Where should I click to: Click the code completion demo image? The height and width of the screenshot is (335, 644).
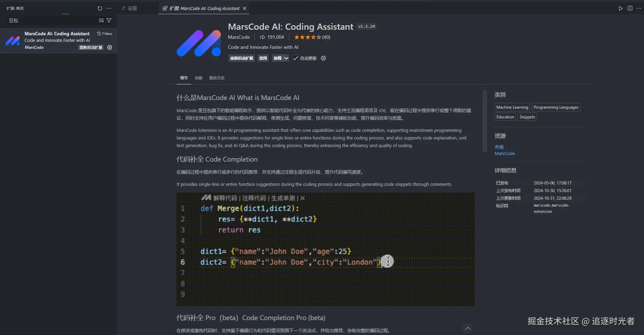[326, 249]
